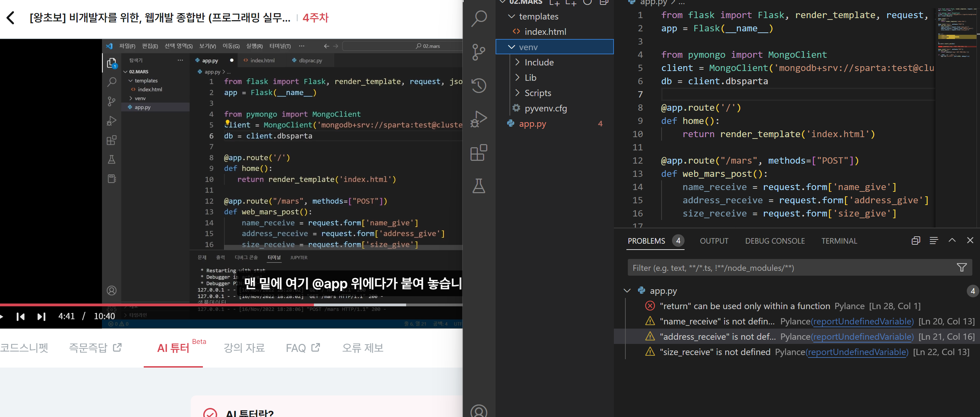Skip to the previous video in the player
Viewport: 980px width, 417px height.
21,316
